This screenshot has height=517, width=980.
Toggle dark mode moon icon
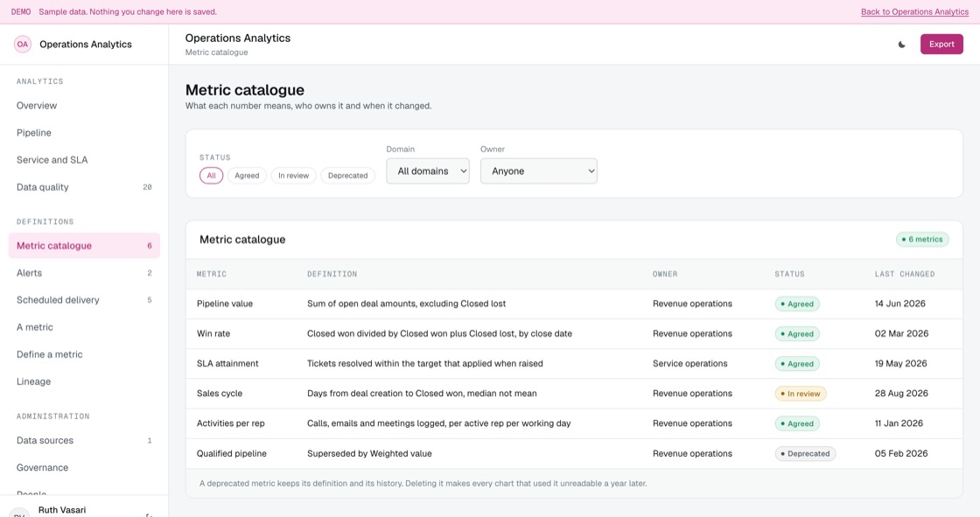coord(901,45)
